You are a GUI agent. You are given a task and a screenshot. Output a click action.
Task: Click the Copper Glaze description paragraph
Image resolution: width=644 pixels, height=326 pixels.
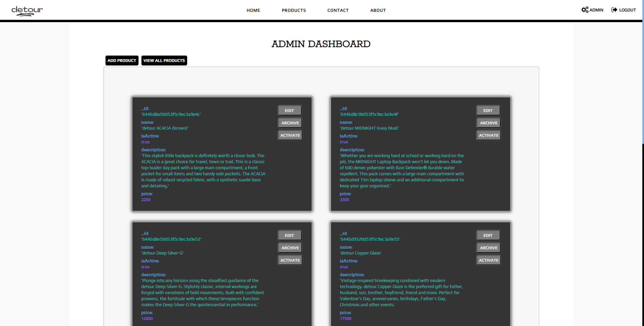click(401, 293)
